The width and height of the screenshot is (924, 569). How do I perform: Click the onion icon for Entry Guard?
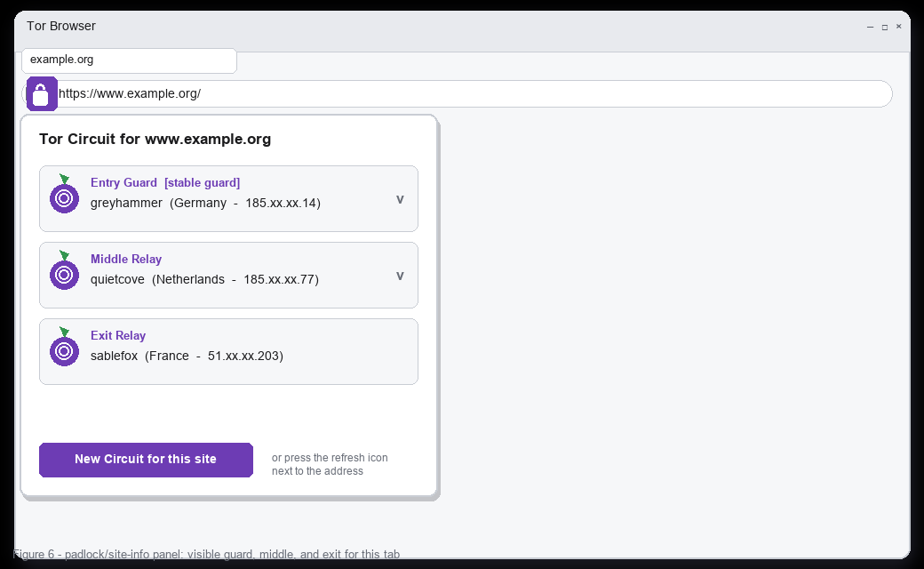[x=64, y=194]
